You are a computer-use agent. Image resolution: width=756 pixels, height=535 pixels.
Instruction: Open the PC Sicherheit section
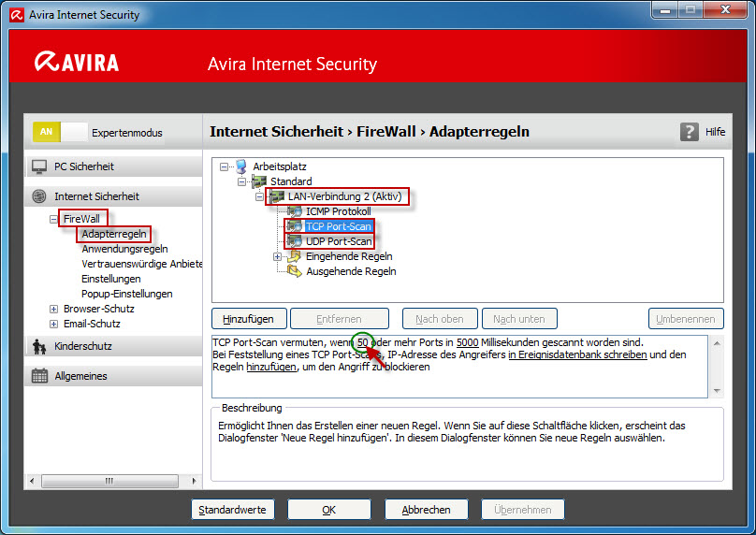point(113,166)
